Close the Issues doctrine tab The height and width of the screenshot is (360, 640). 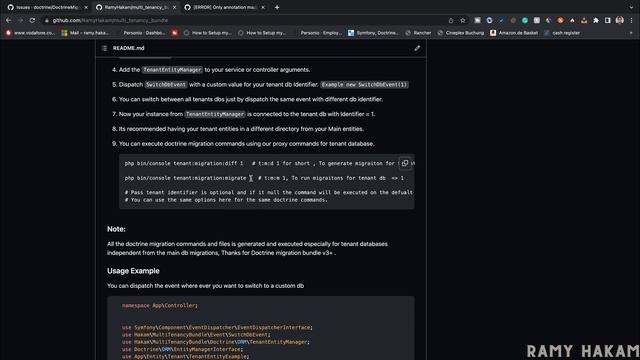pos(86,7)
